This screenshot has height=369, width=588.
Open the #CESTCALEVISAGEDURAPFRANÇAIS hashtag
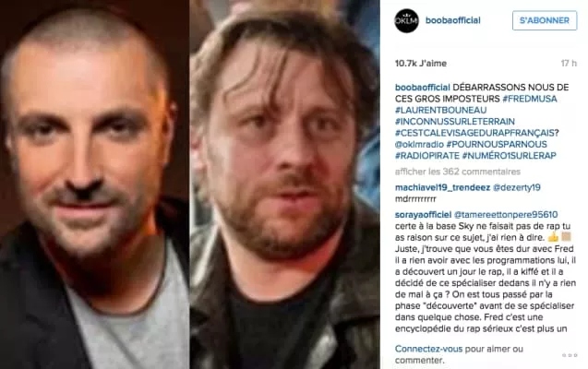pyautogui.click(x=474, y=133)
